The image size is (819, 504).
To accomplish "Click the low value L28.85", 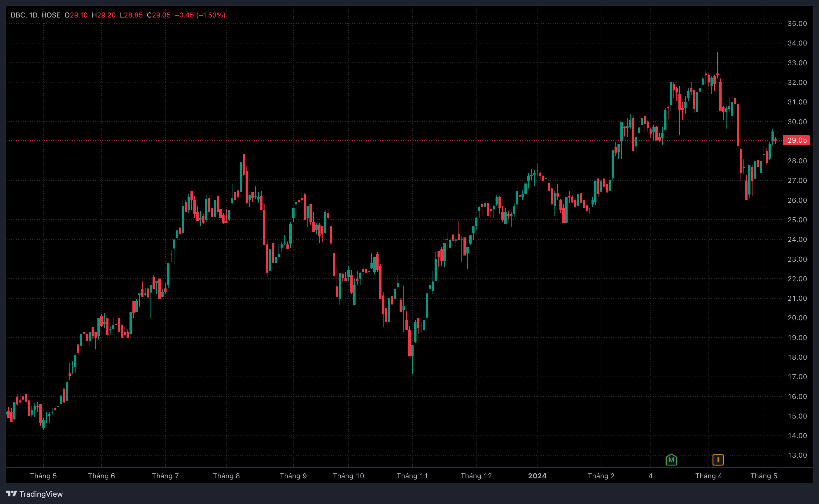I will coord(131,15).
